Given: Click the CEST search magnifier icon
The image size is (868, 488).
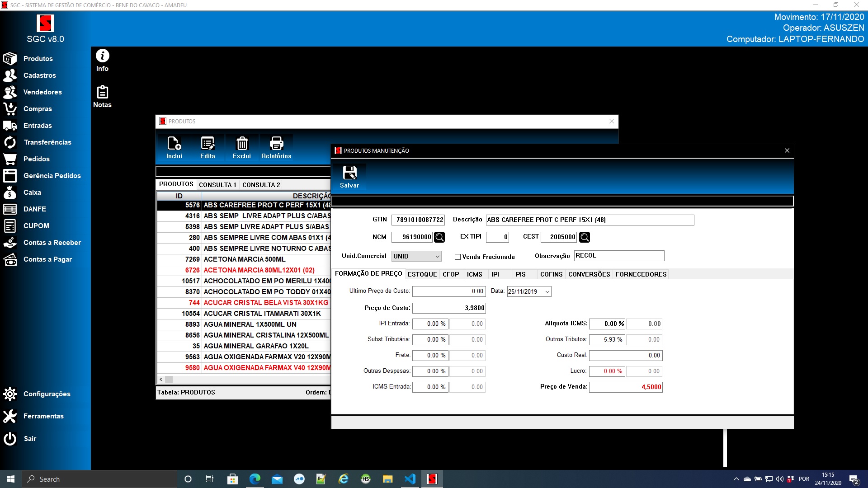Looking at the screenshot, I should click(584, 237).
